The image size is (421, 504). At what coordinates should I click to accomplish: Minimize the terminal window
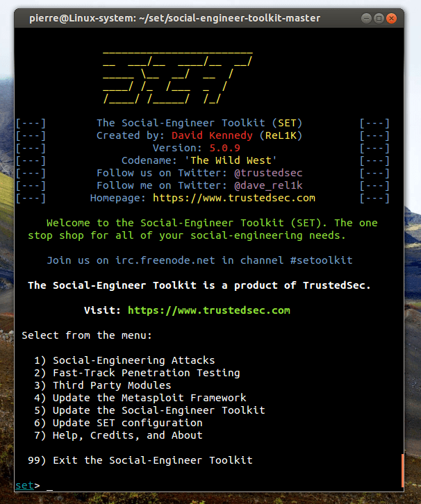[x=366, y=18]
